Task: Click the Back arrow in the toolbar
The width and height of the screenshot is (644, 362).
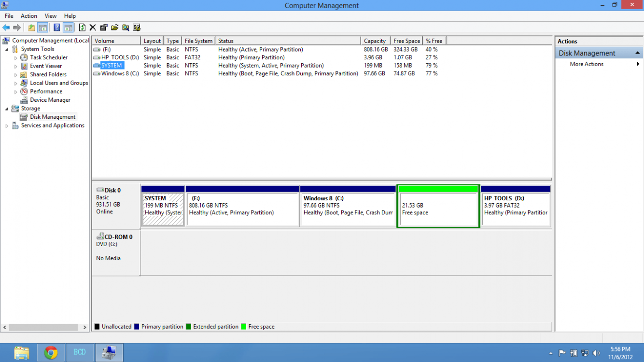Action: tap(6, 28)
